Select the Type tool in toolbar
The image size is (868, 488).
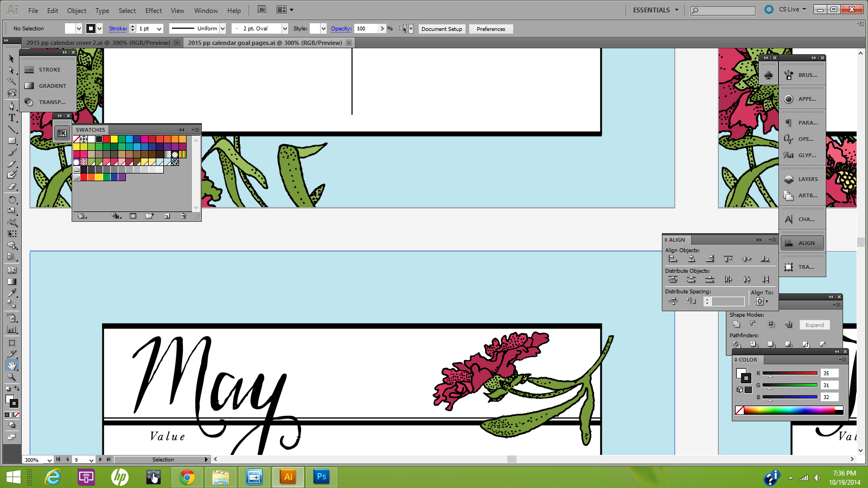[x=11, y=118]
